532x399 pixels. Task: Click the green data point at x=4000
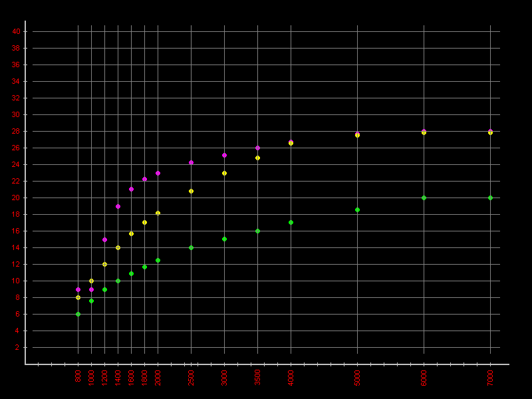click(x=291, y=222)
